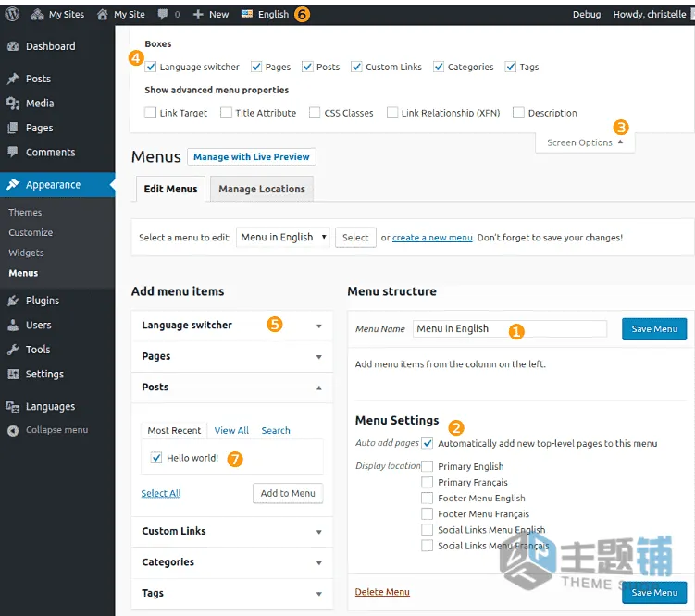Enable the CSS Classes advanced property
The width and height of the screenshot is (695, 616).
[x=315, y=113]
